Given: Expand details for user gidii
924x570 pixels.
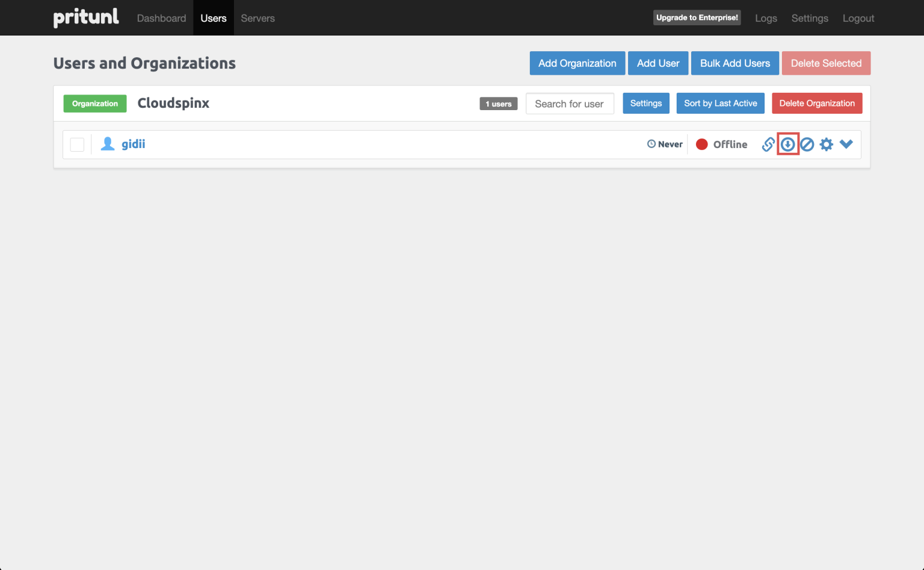Looking at the screenshot, I should [x=846, y=144].
